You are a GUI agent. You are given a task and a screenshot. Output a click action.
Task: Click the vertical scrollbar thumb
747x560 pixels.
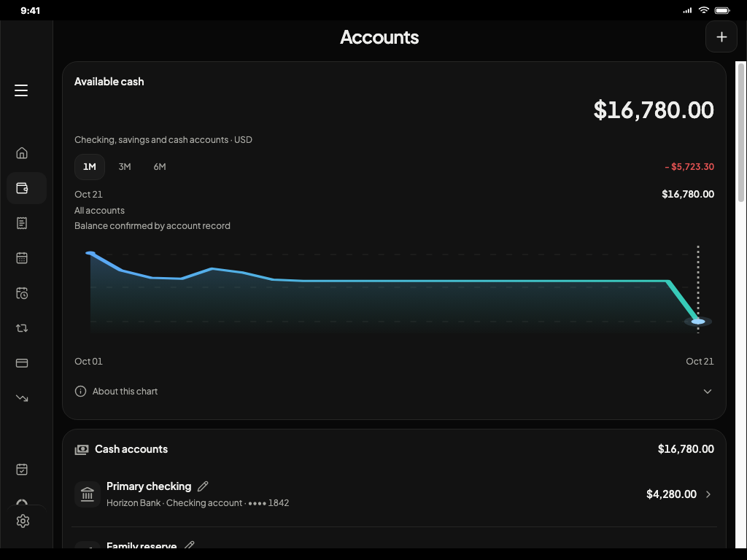tap(741, 133)
